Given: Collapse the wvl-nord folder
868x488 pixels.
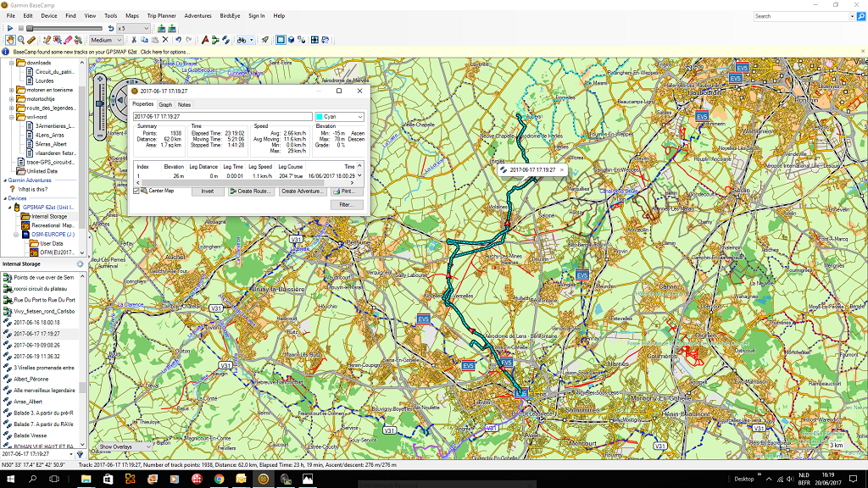Looking at the screenshot, I should tap(12, 117).
